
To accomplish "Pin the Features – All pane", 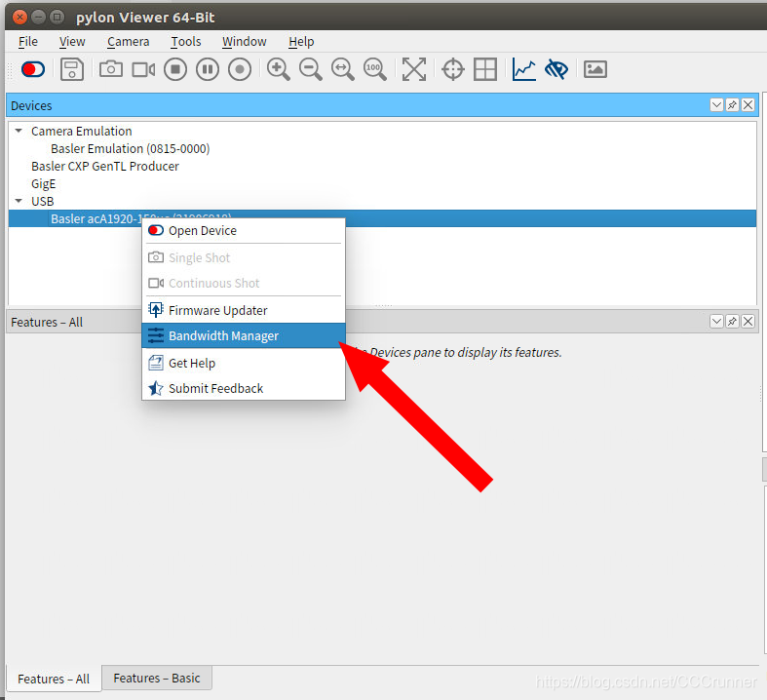I will click(732, 322).
